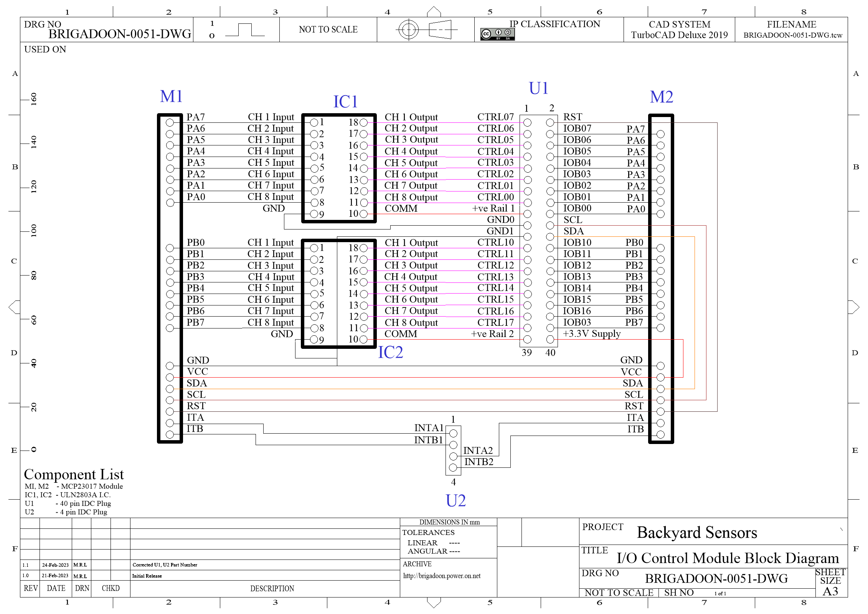Click the projection symbol in title bar
The width and height of the screenshot is (868, 614).
426,30
